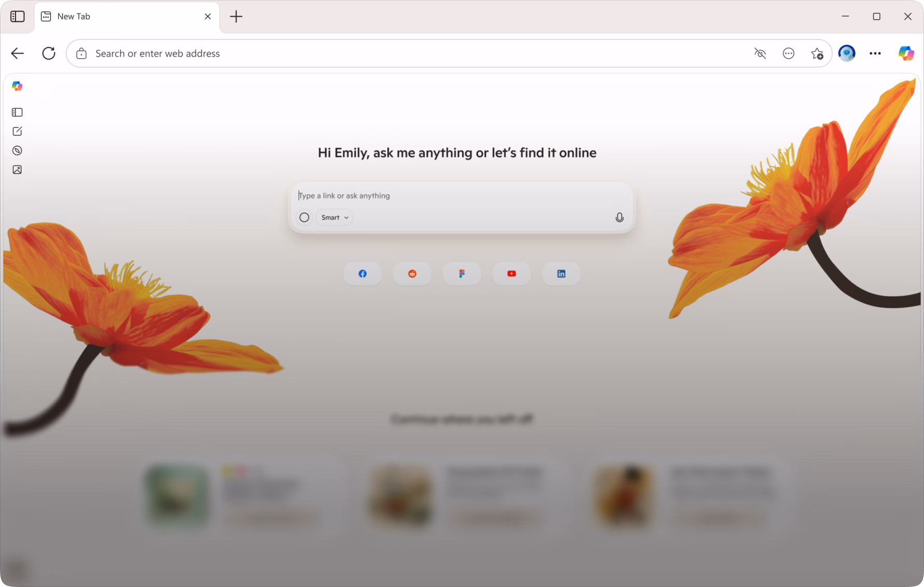Toggle the circle button beside Smart

pos(305,217)
